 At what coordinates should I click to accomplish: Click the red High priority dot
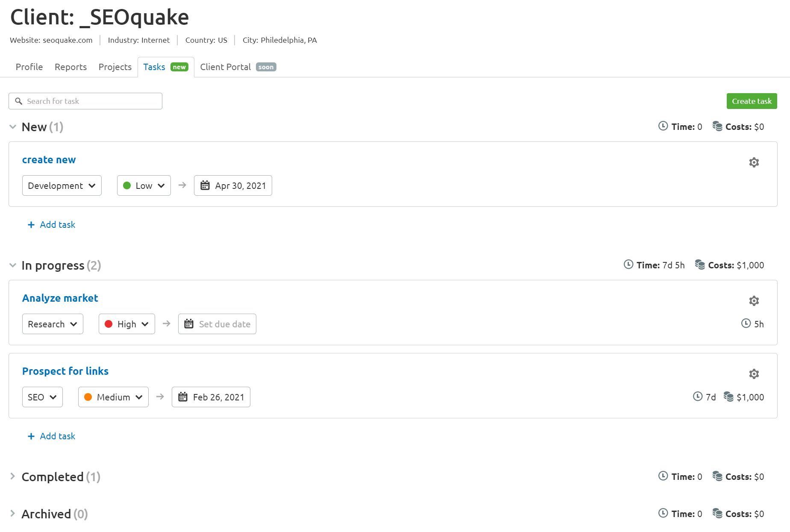(x=109, y=323)
